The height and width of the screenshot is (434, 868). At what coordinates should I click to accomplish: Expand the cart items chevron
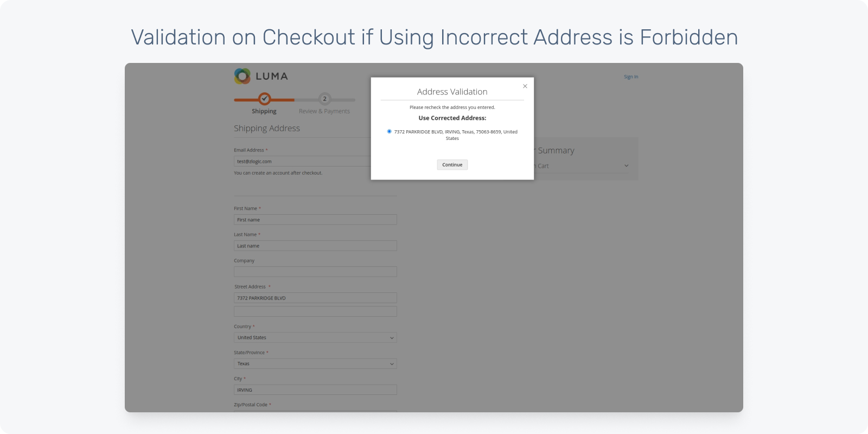(626, 166)
